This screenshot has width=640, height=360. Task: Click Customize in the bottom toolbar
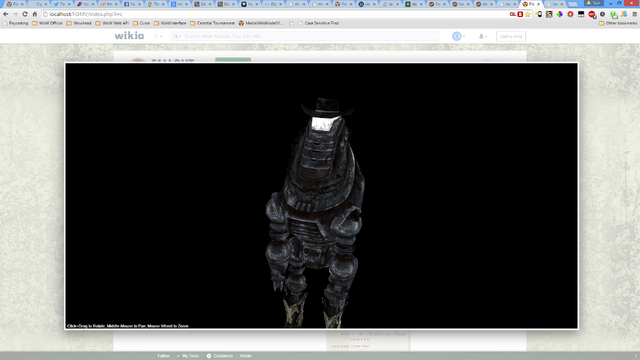[220, 356]
